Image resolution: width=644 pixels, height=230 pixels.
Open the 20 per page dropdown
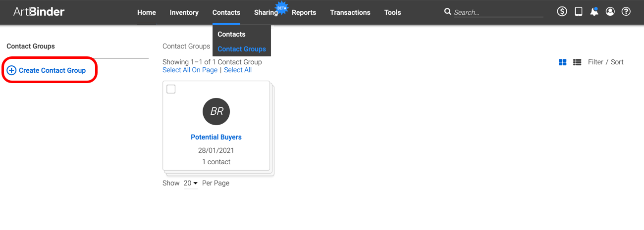coord(191,183)
